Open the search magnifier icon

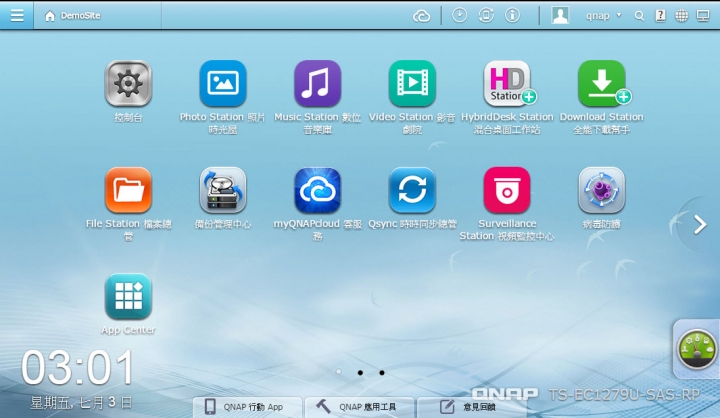(x=639, y=16)
